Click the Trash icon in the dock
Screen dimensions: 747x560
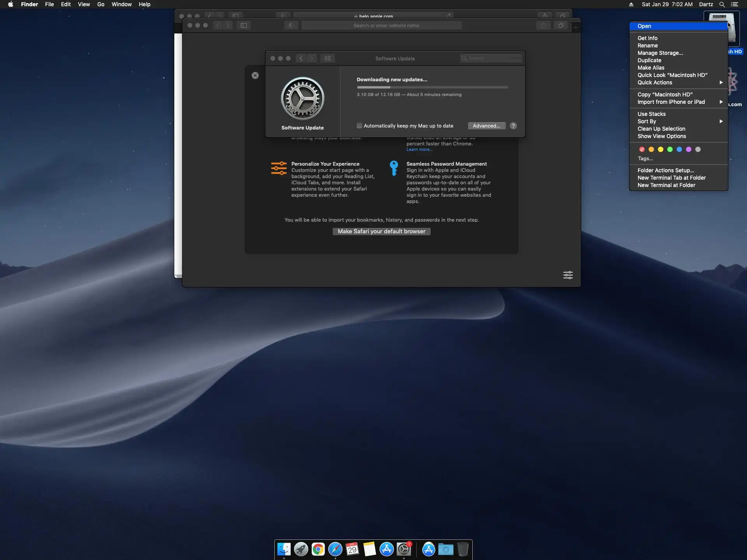[463, 549]
